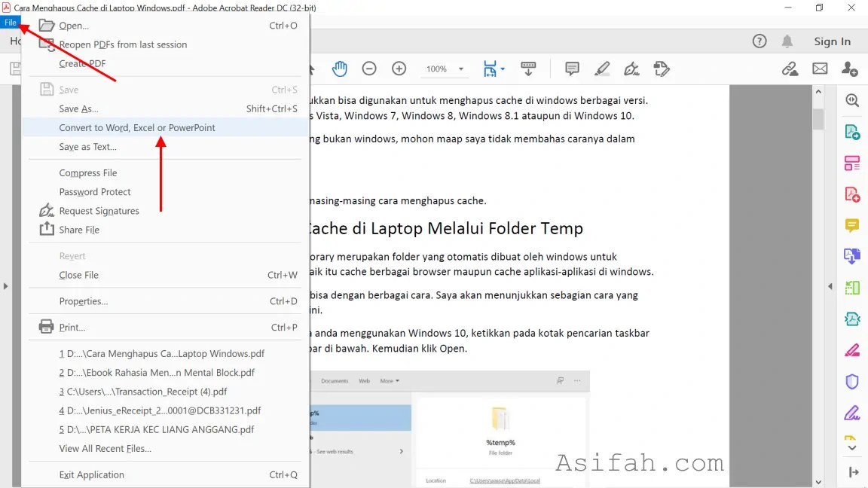Zoom in using the plus icon

coord(399,68)
